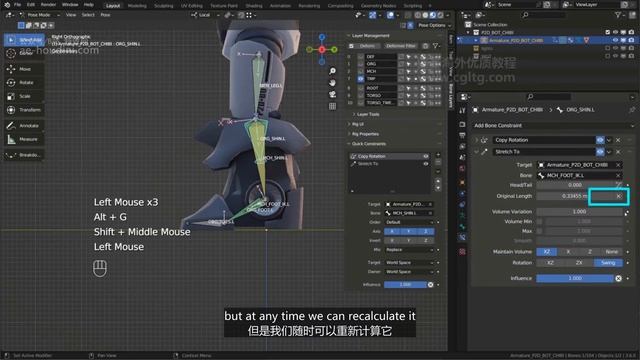This screenshot has height=360, width=640.
Task: Click the viewport zoom magnifier icon
Action: [333, 71]
